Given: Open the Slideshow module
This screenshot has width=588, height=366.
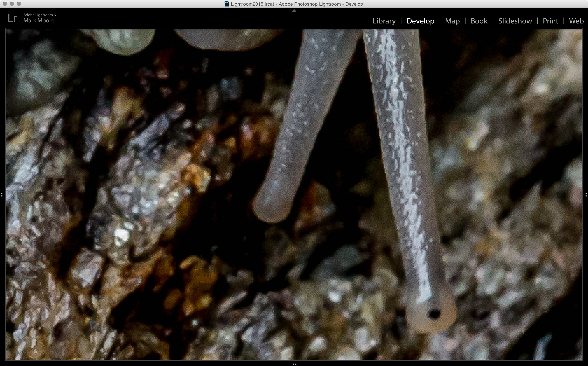Looking at the screenshot, I should point(515,21).
